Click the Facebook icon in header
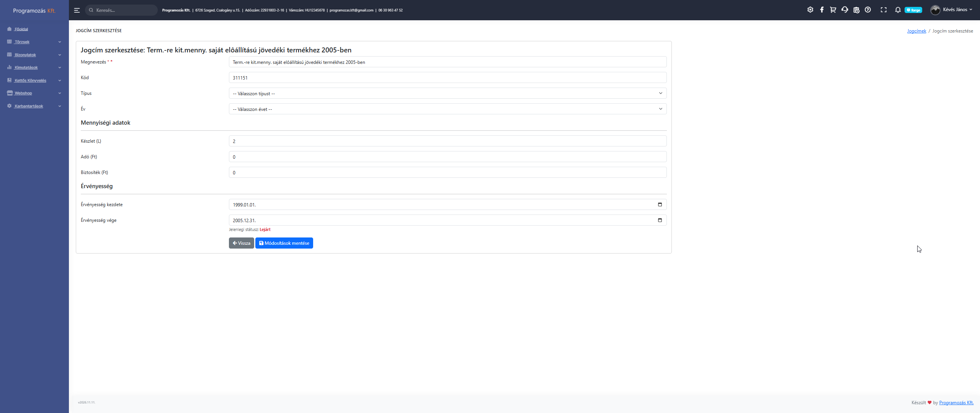The width and height of the screenshot is (980, 413). click(x=822, y=10)
